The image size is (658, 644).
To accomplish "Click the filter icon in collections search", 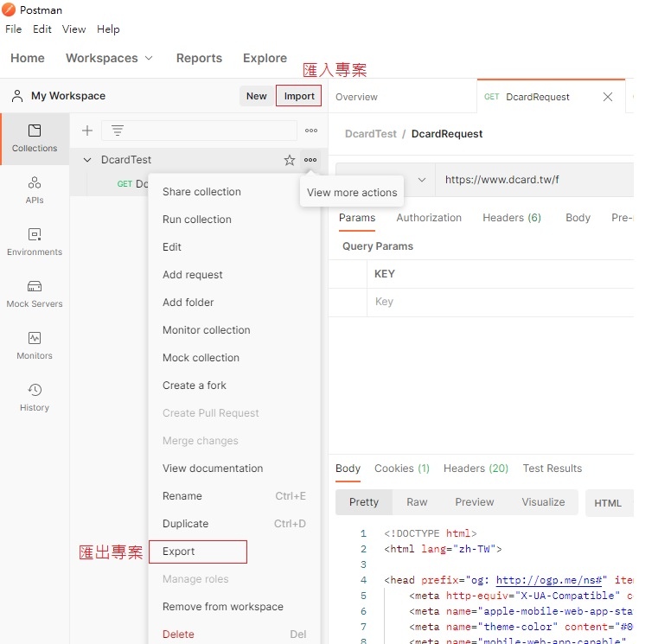I will click(x=118, y=131).
